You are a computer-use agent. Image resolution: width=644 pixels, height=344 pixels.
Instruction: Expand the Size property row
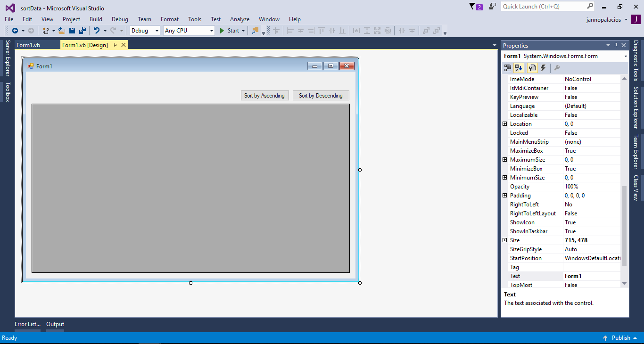[504, 240]
